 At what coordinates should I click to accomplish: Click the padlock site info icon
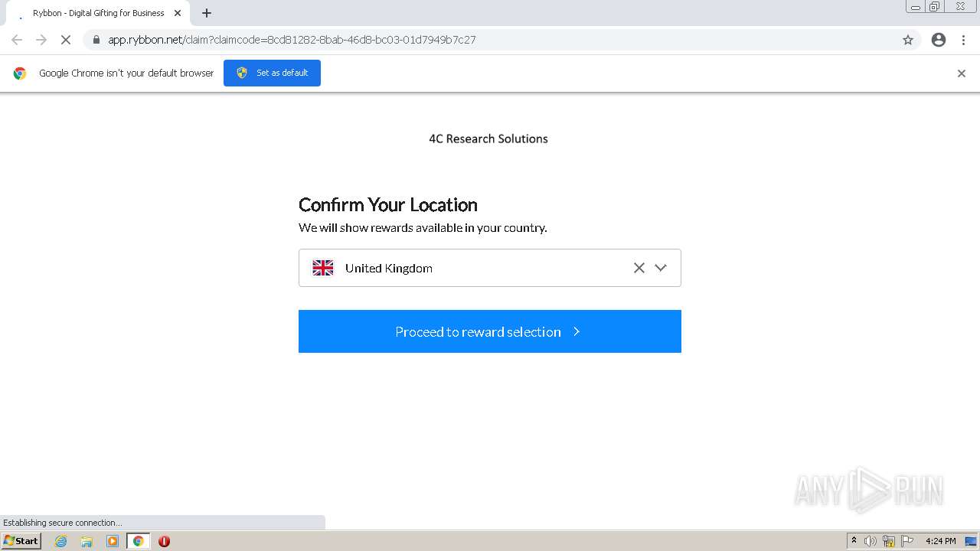pos(96,40)
